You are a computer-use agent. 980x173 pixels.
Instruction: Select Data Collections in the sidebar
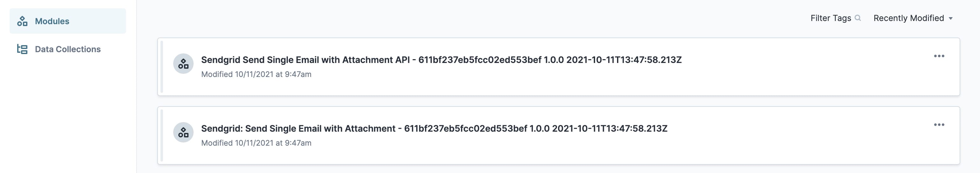pos(68,49)
